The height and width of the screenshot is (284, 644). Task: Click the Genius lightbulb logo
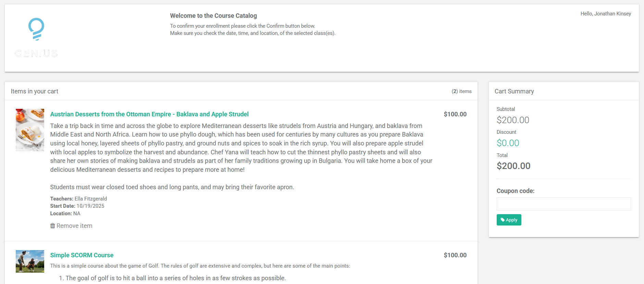(36, 30)
